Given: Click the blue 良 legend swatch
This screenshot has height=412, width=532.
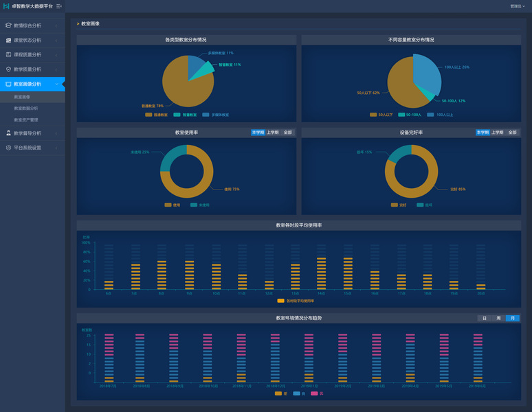Looking at the screenshot, I should [296, 393].
